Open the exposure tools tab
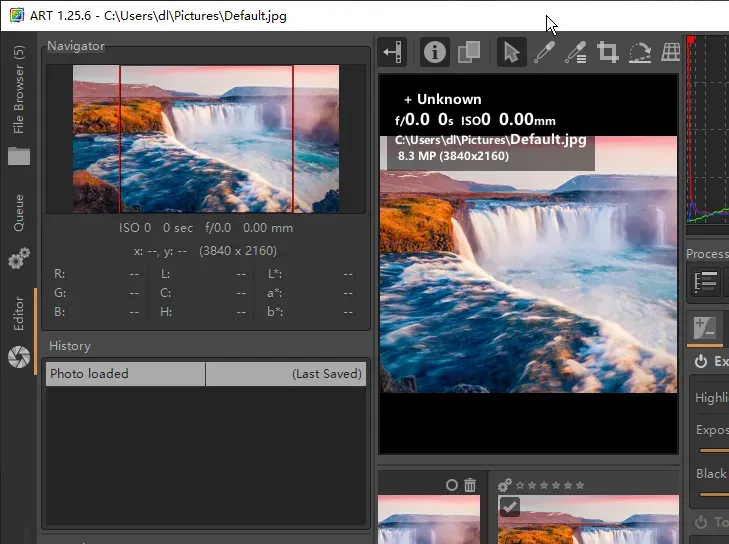 point(705,325)
